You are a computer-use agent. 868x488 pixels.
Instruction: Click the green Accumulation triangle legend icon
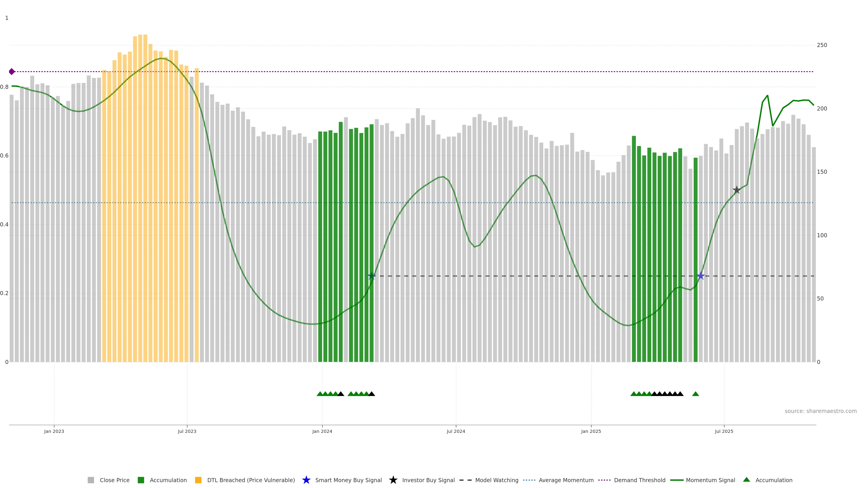click(746, 480)
